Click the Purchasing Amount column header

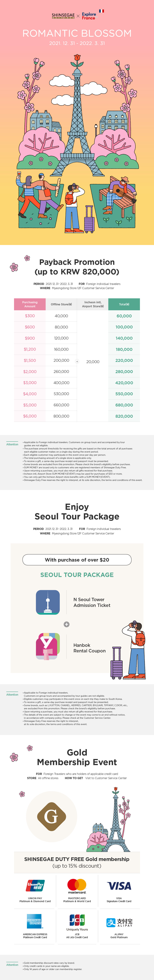(x=30, y=304)
